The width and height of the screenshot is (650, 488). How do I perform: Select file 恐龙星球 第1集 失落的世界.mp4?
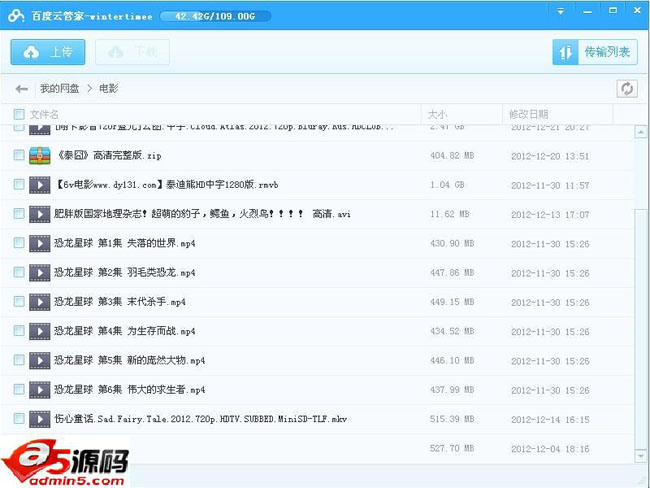[124, 243]
